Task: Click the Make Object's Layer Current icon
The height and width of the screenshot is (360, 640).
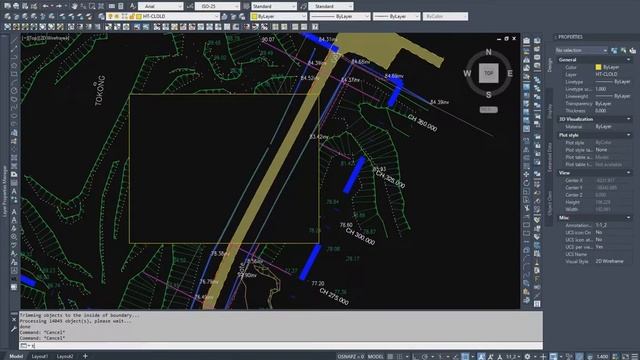Action: tap(224, 16)
